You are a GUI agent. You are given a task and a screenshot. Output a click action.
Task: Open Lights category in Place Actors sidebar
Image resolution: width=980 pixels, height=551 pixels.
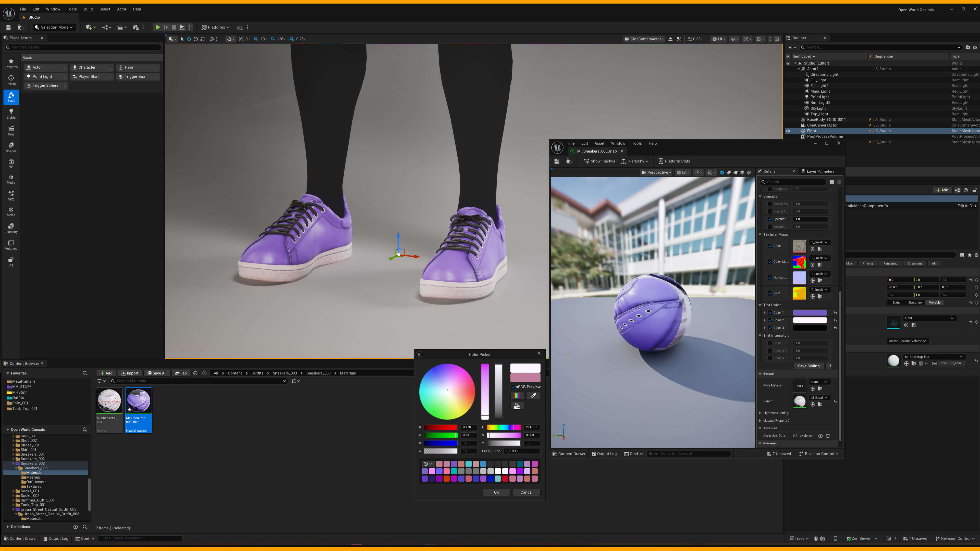[11, 113]
